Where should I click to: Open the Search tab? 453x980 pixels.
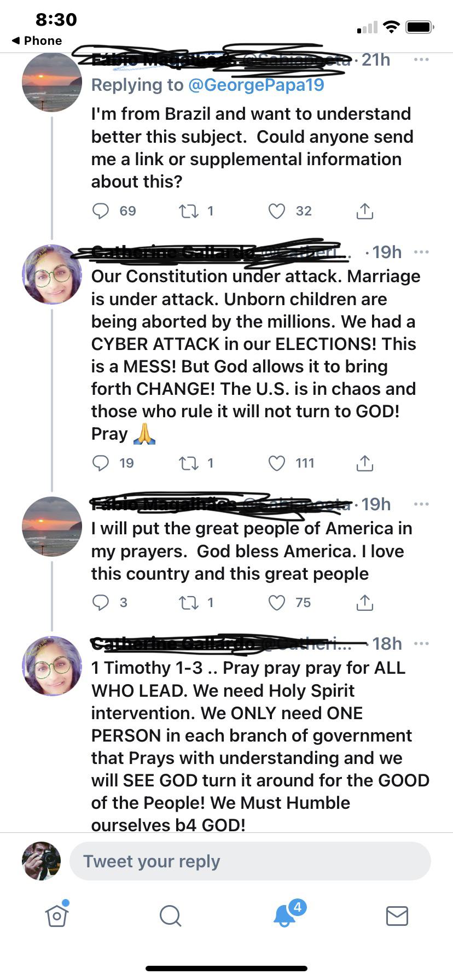tap(170, 915)
